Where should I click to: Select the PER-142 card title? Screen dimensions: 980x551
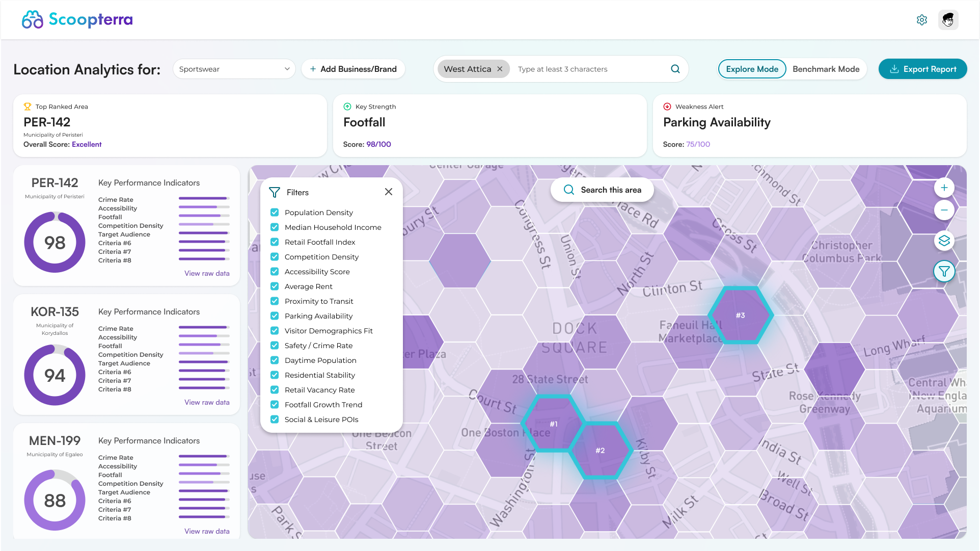point(55,182)
